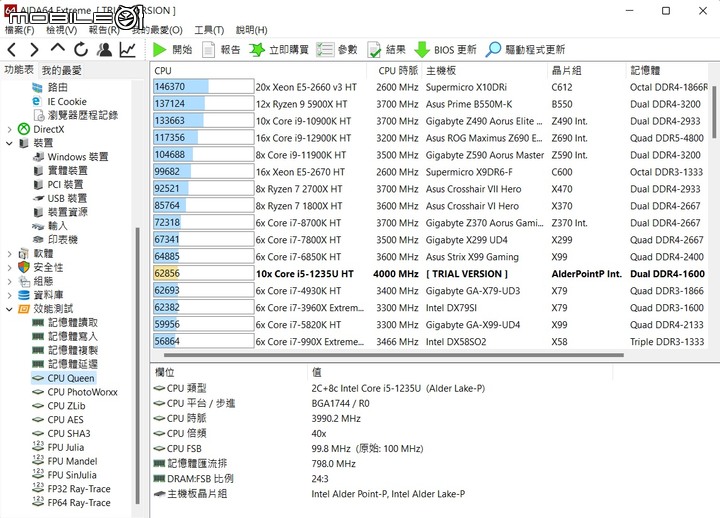
Task: Click BIOS 更新 green arrow icon
Action: tap(422, 50)
